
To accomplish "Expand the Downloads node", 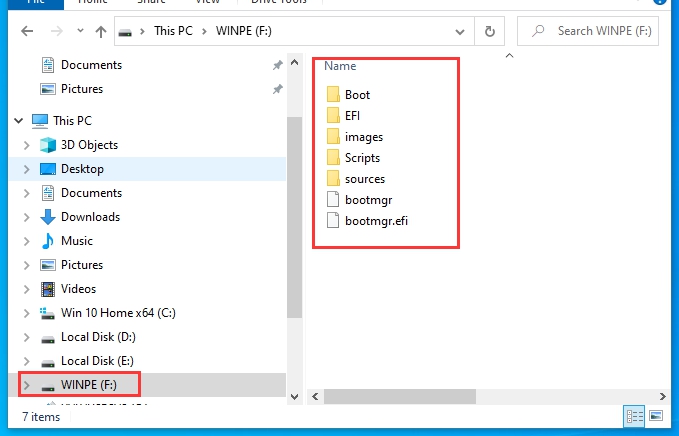I will pyautogui.click(x=26, y=217).
